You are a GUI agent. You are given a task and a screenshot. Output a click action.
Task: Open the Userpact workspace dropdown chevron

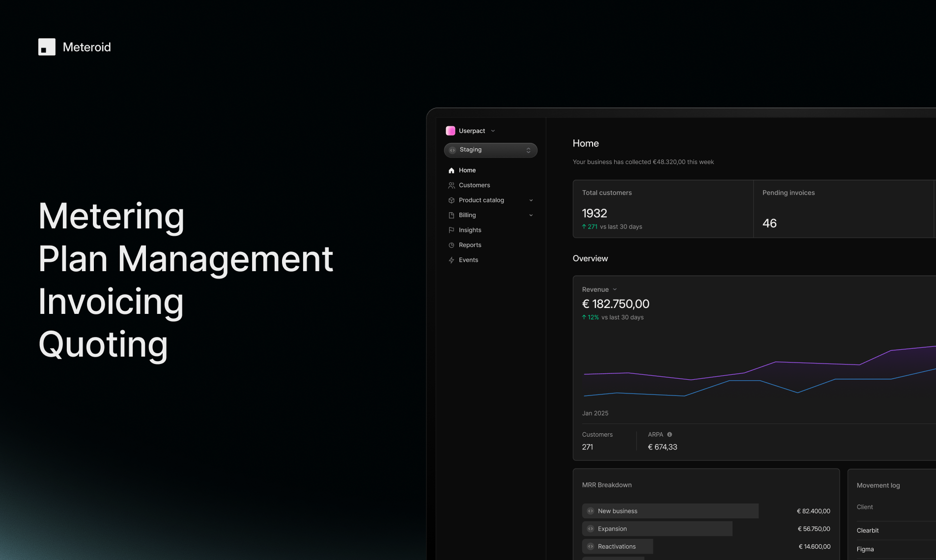pos(493,131)
